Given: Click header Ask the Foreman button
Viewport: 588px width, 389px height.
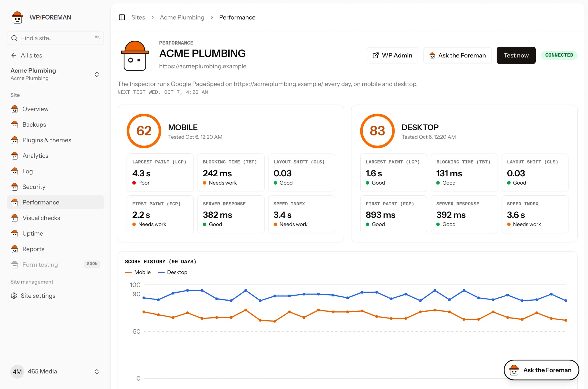Looking at the screenshot, I should point(457,55).
